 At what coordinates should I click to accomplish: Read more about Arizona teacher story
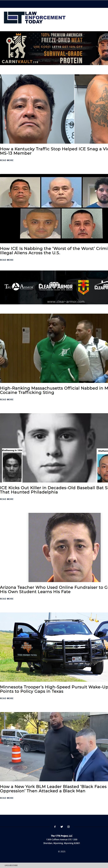pos(7,599)
